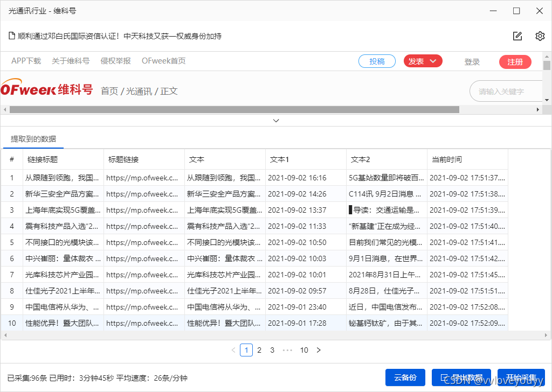The height and width of the screenshot is (392, 552).
Task: Click the 文本1 column header
Action: pos(306,159)
